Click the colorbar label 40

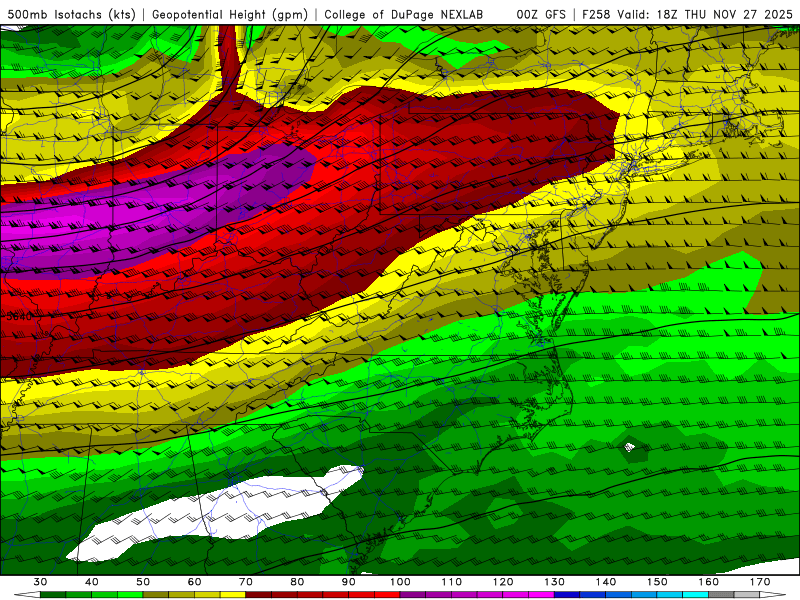[x=92, y=582]
